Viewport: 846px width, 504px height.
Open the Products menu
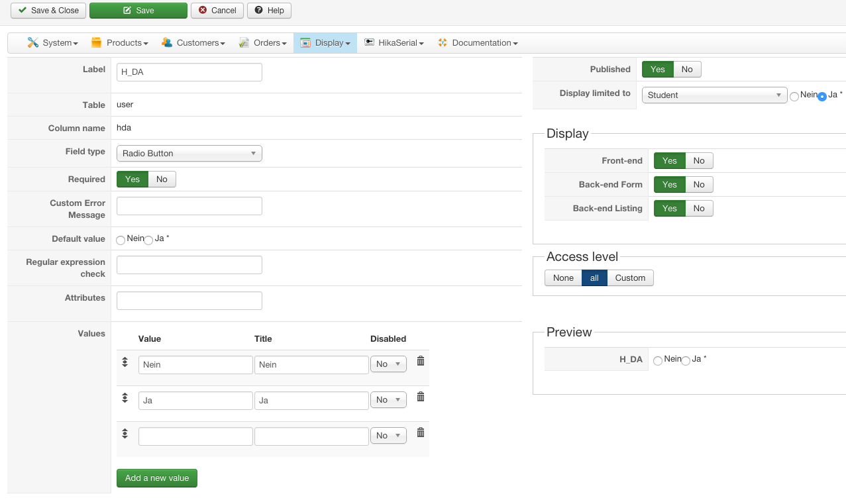(119, 42)
